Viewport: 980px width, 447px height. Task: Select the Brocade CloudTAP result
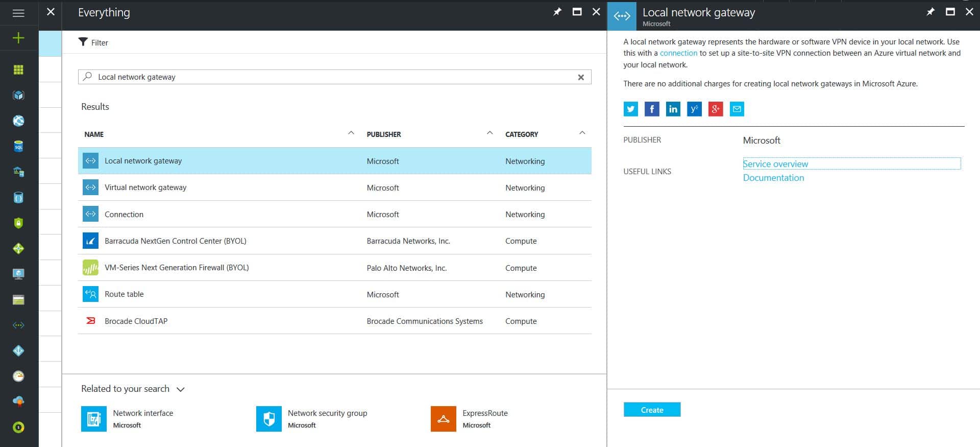click(335, 321)
